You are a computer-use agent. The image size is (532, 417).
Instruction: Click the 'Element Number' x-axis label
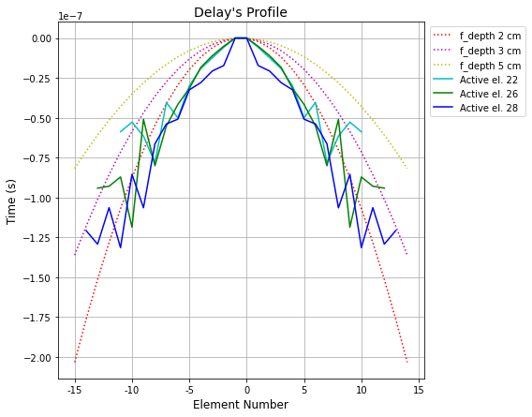pyautogui.click(x=241, y=405)
